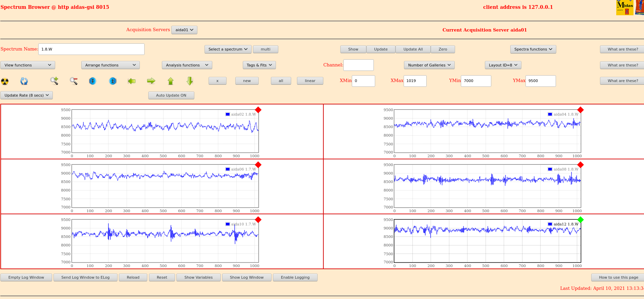The image size is (644, 299).
Task: Open the Number of Galleries dropdown
Action: [x=429, y=65]
